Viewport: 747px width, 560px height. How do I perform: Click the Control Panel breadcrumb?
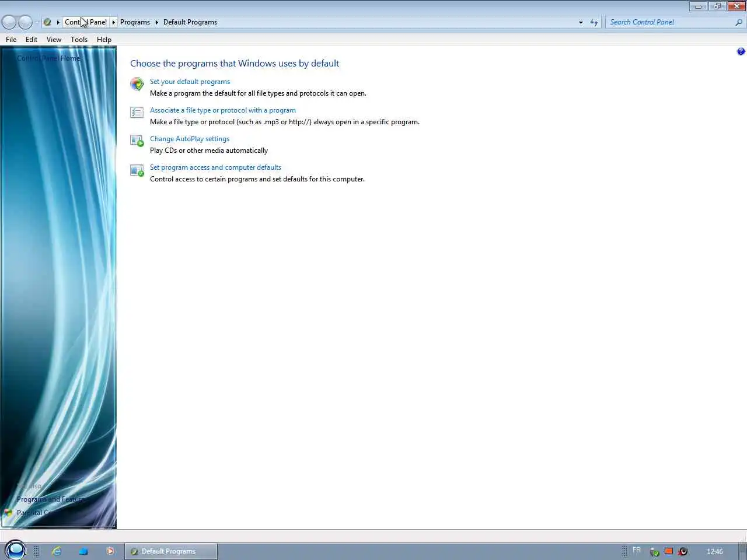[x=86, y=22]
